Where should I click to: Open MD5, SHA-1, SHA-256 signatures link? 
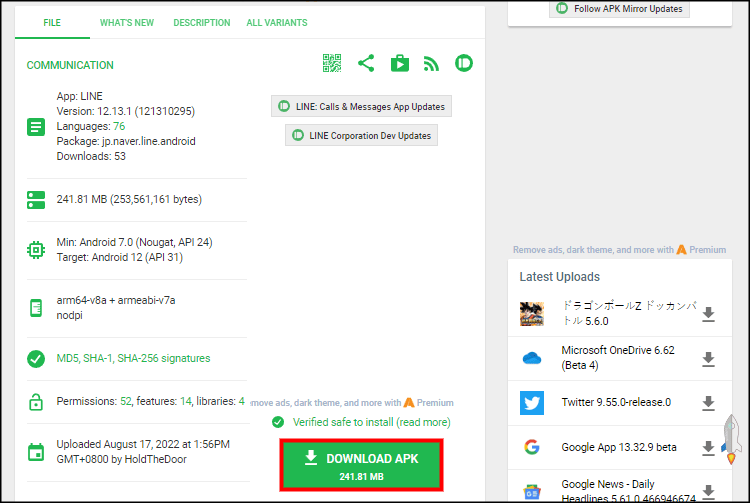133,358
